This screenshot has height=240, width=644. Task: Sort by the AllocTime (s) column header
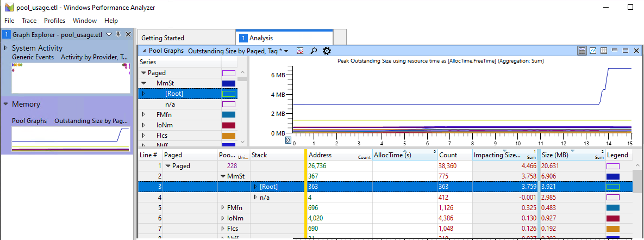(x=404, y=155)
